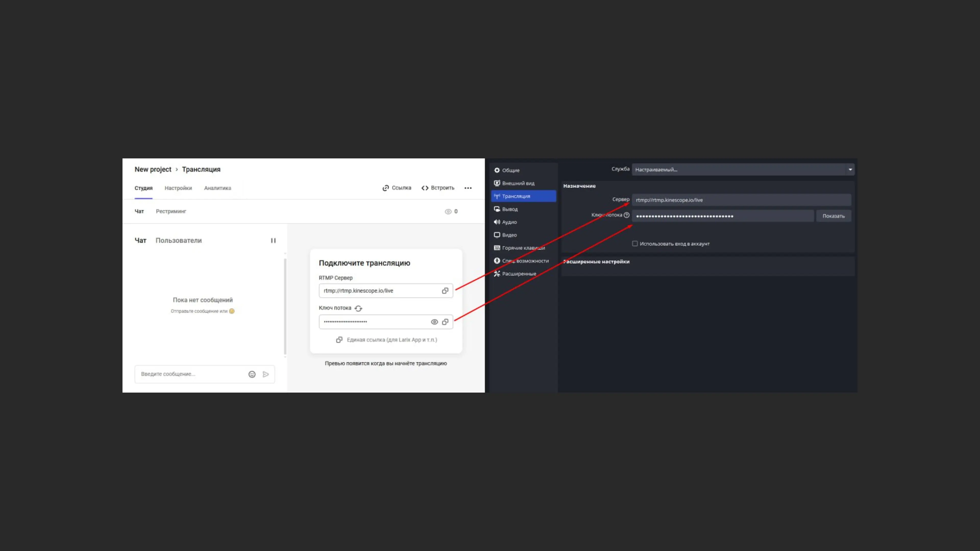Click the Встроить embed button
Screen dimensions: 980x551
coord(438,188)
